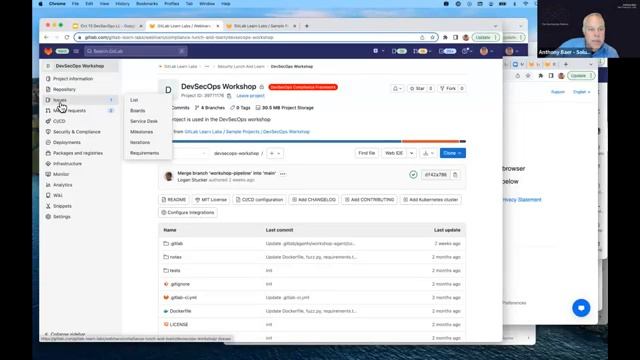This screenshot has width=640, height=360.
Task: Open the .gitlab folder
Action: coord(177,244)
